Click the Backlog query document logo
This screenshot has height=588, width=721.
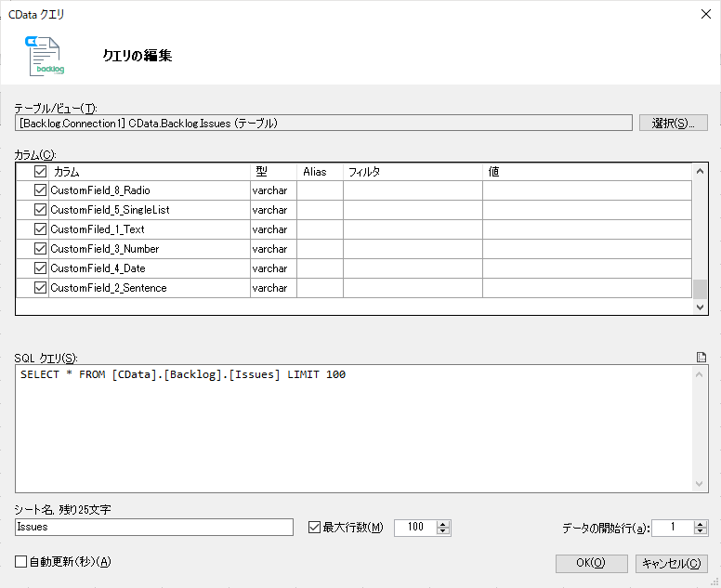click(x=45, y=56)
